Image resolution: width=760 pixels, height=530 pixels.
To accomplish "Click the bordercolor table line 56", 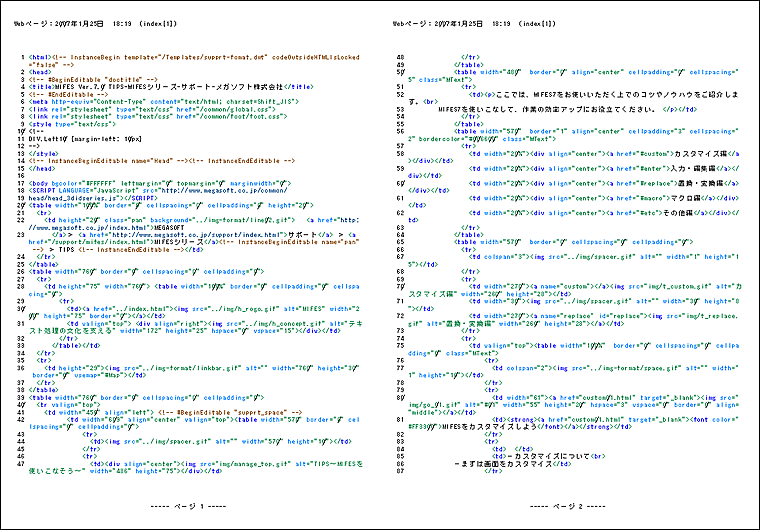I will 580,131.
